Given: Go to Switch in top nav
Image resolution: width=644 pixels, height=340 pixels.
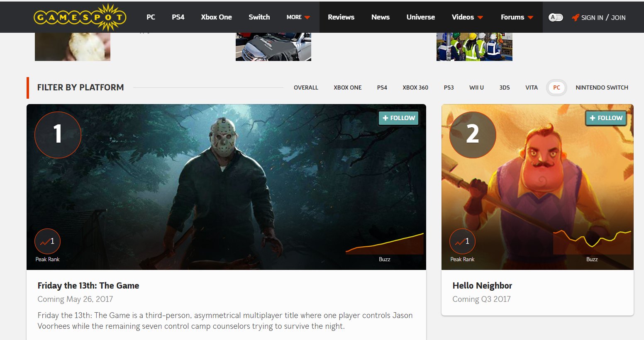Looking at the screenshot, I should [x=259, y=17].
